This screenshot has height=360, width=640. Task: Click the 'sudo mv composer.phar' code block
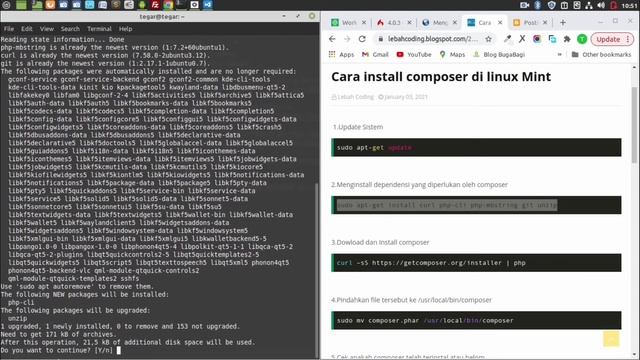476,320
